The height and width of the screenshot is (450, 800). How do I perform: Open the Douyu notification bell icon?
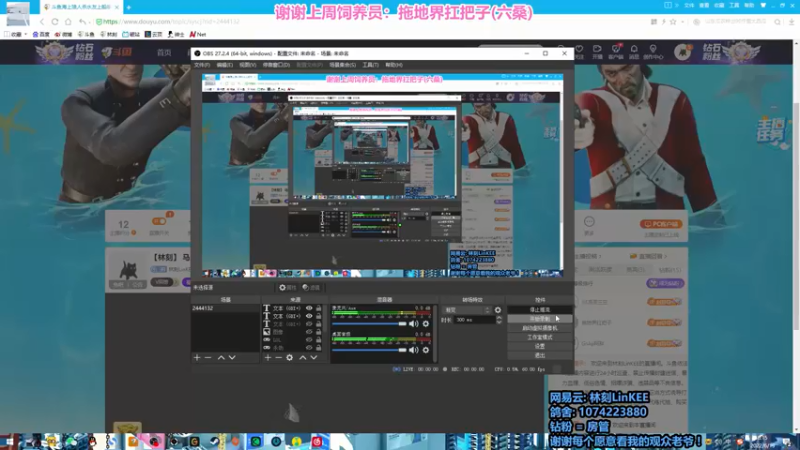(634, 49)
